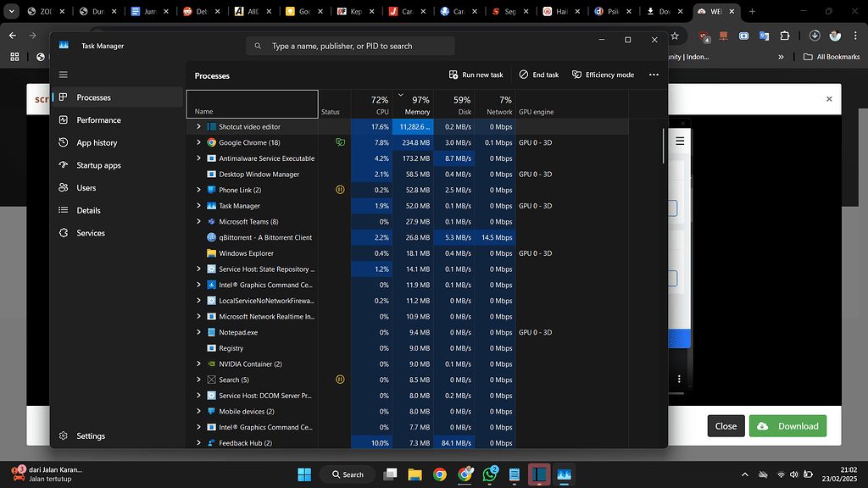The image size is (868, 488).
Task: Expand the Microsoft Teams process group
Action: pyautogui.click(x=198, y=221)
